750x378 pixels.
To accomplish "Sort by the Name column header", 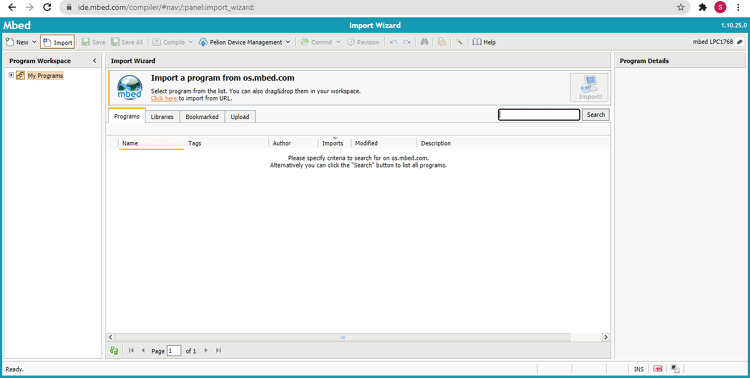I will tap(151, 143).
